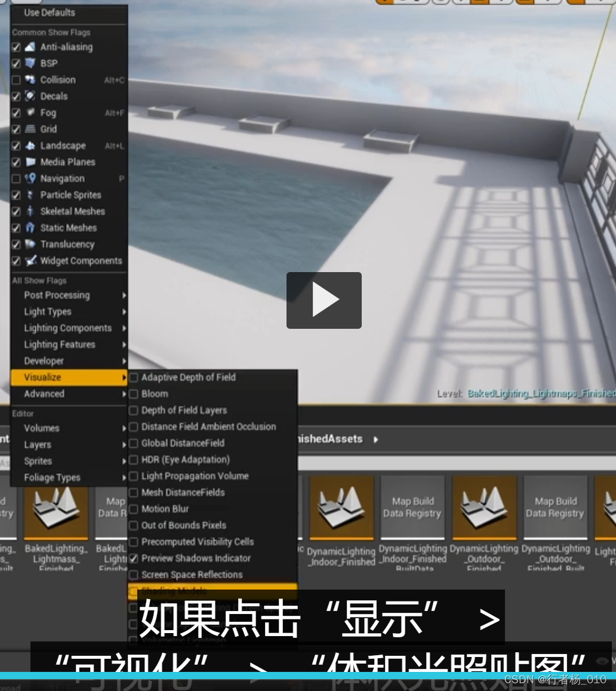The width and height of the screenshot is (616, 691).
Task: Select the Out of Bounds Pixels entry
Action: point(213,525)
